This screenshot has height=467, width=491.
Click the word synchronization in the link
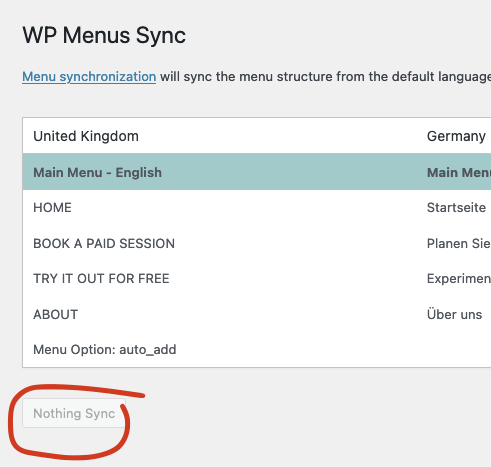[108, 77]
